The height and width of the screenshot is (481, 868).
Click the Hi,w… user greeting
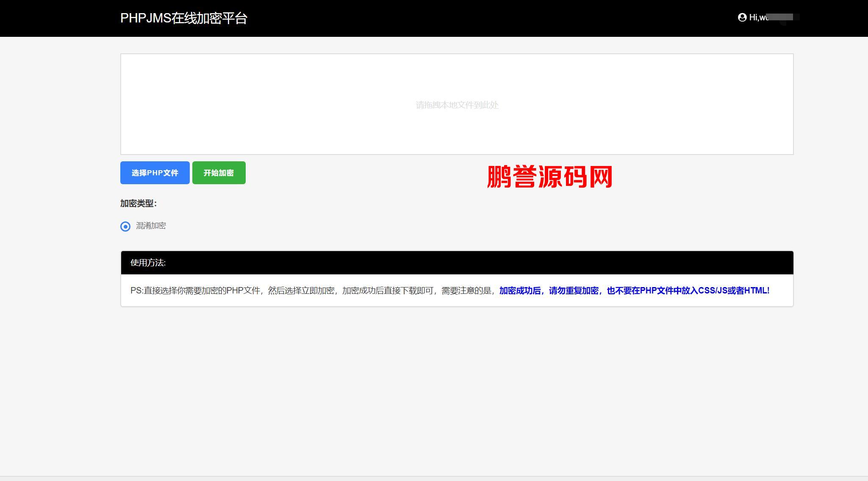pos(774,17)
